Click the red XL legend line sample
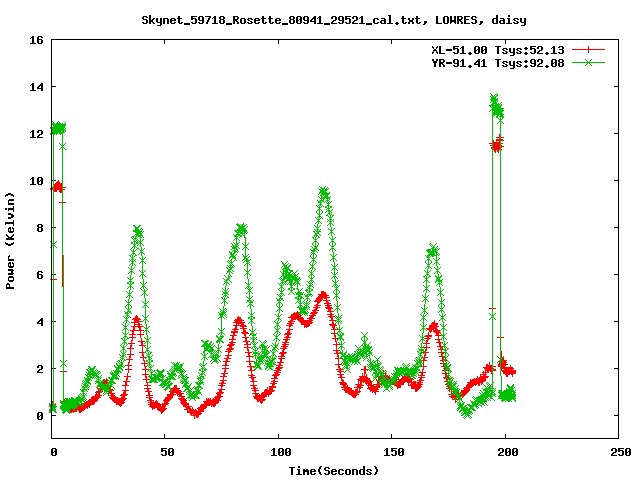This screenshot has height=480, width=640. (588, 50)
